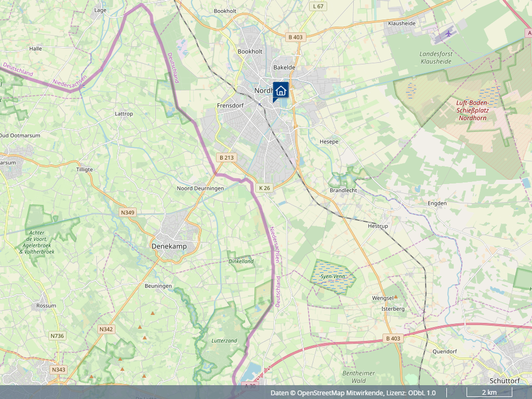This screenshot has height=399, width=532.
Task: Click the blue house location marker
Action: 280,91
